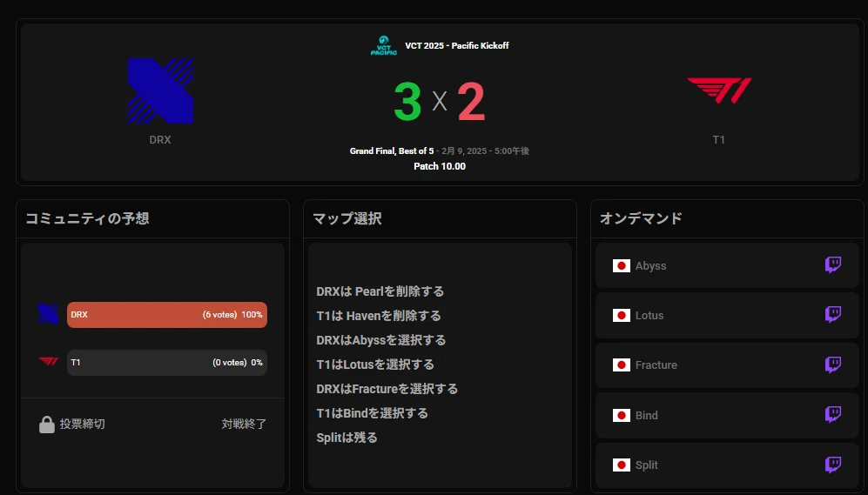The width and height of the screenshot is (868, 495).
Task: Click the コミュニティの予想 panel heading
Action: click(x=87, y=218)
